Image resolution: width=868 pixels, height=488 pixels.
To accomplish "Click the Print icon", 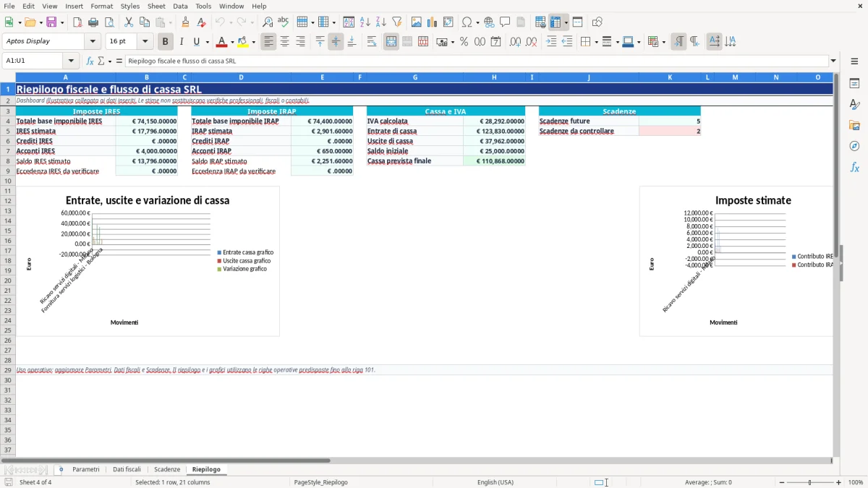I will (93, 22).
